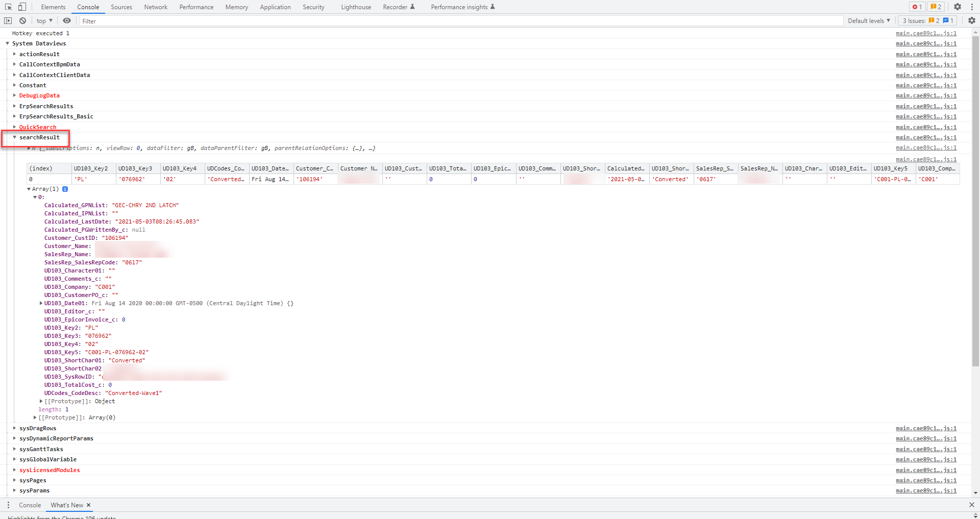
Task: Sort table by (index) column header
Action: click(x=49, y=169)
